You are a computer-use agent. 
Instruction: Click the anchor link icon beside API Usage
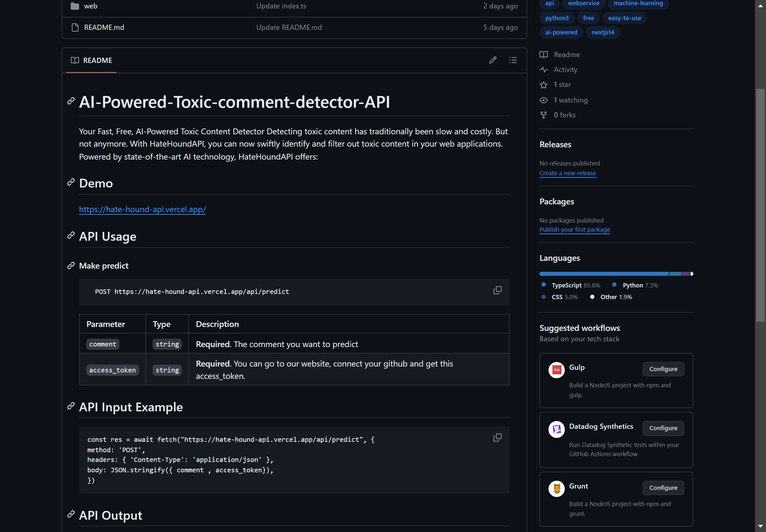tap(71, 236)
